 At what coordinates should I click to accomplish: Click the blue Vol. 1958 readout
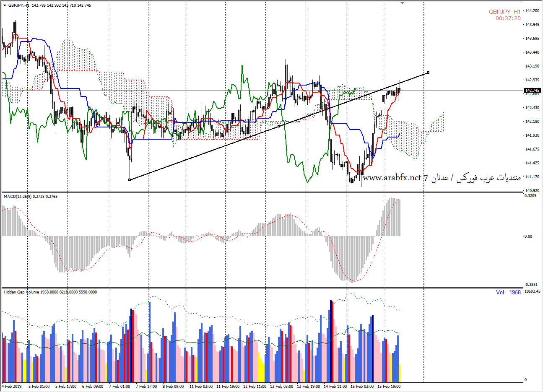508,292
